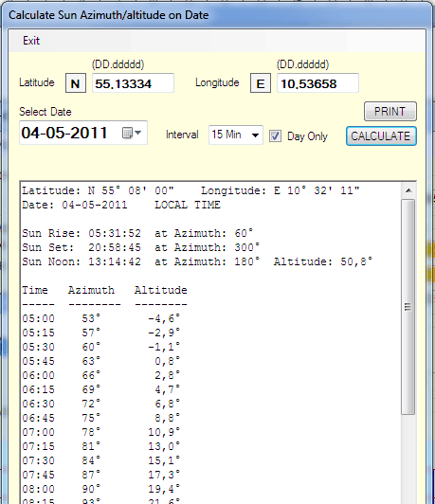Click the 05:30 row in results

[101, 347]
